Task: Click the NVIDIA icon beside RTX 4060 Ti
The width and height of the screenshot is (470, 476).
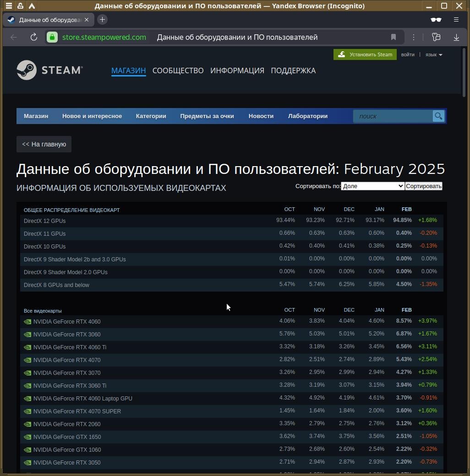Action: (27, 347)
